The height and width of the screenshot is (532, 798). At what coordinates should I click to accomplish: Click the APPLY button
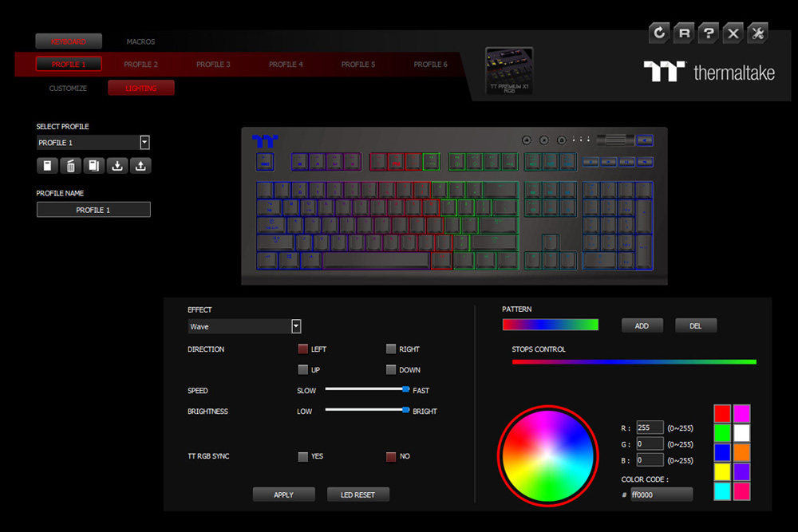(x=283, y=495)
